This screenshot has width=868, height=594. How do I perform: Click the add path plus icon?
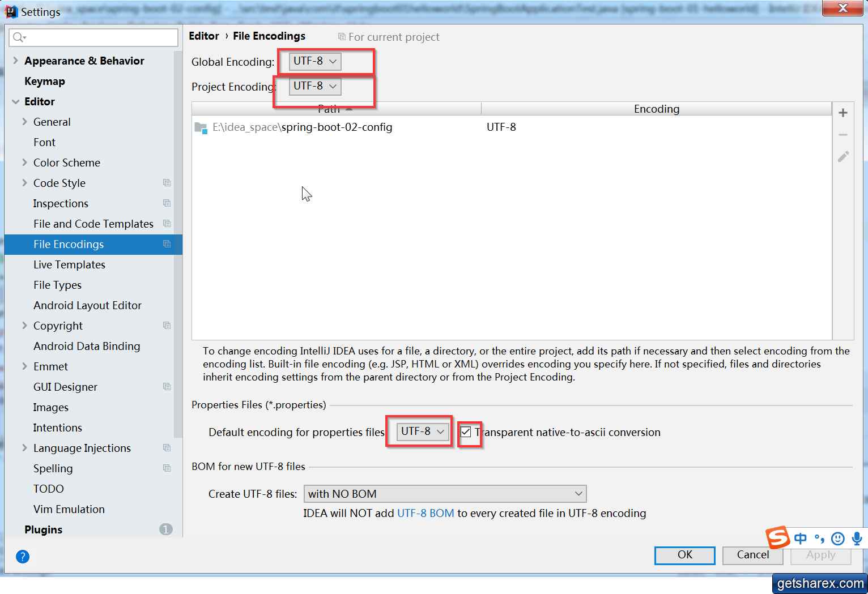[x=843, y=113]
